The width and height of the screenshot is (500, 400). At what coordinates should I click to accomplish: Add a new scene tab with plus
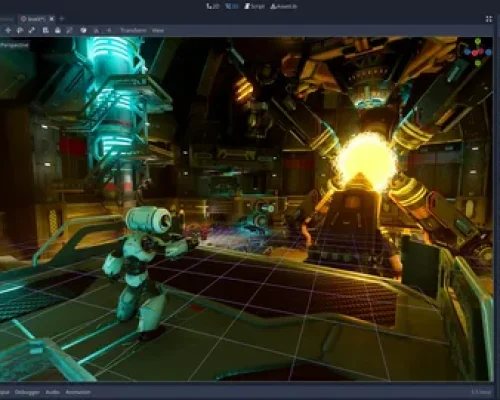pyautogui.click(x=62, y=19)
